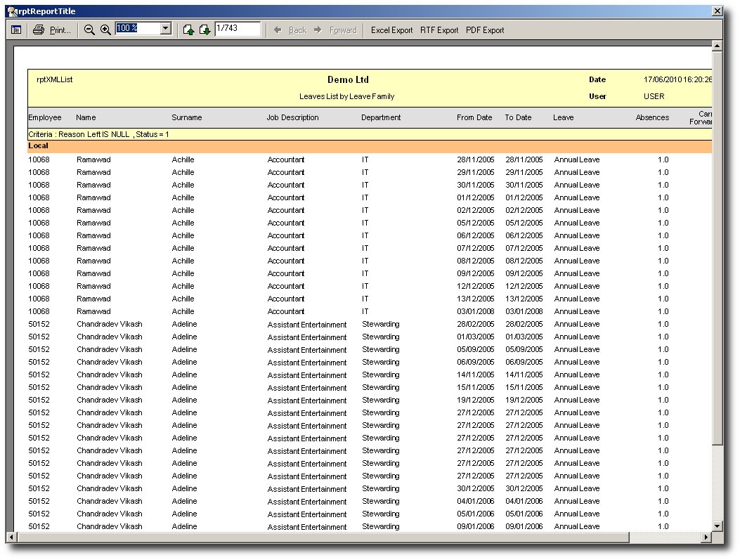Click the vertical scrollbar up arrow

(x=717, y=47)
